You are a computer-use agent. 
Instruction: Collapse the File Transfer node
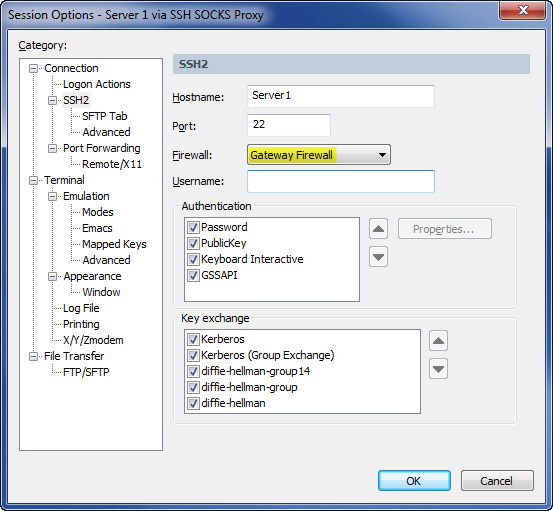34,357
